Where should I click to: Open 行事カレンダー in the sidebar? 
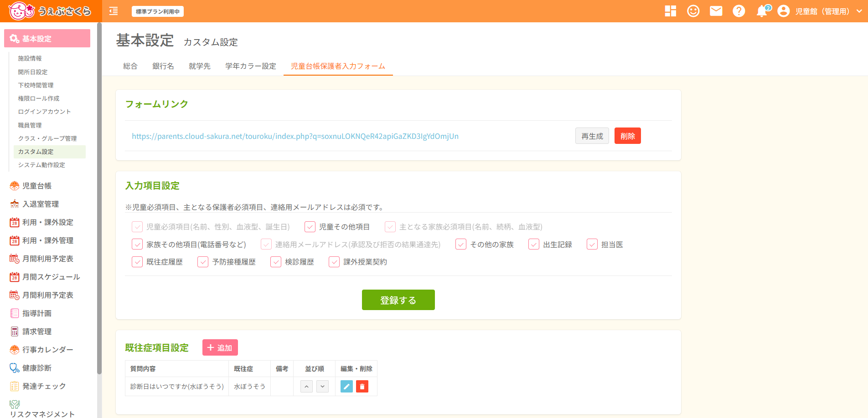click(x=47, y=350)
